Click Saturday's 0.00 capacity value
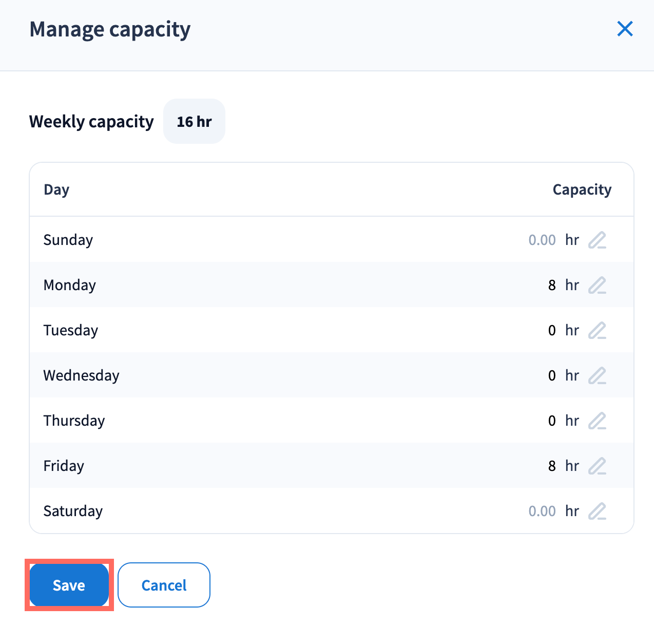This screenshot has height=644, width=654. click(x=542, y=511)
